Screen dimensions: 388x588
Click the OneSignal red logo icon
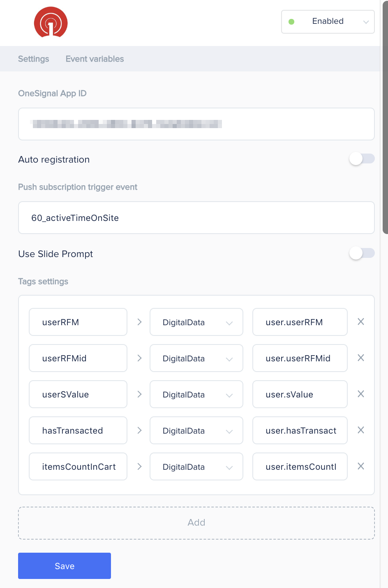(51, 22)
